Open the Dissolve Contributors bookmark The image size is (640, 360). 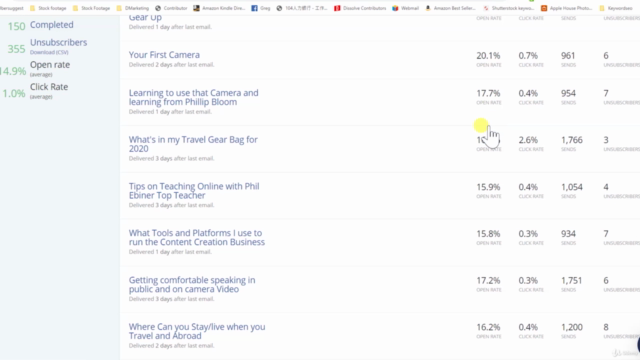tap(360, 8)
